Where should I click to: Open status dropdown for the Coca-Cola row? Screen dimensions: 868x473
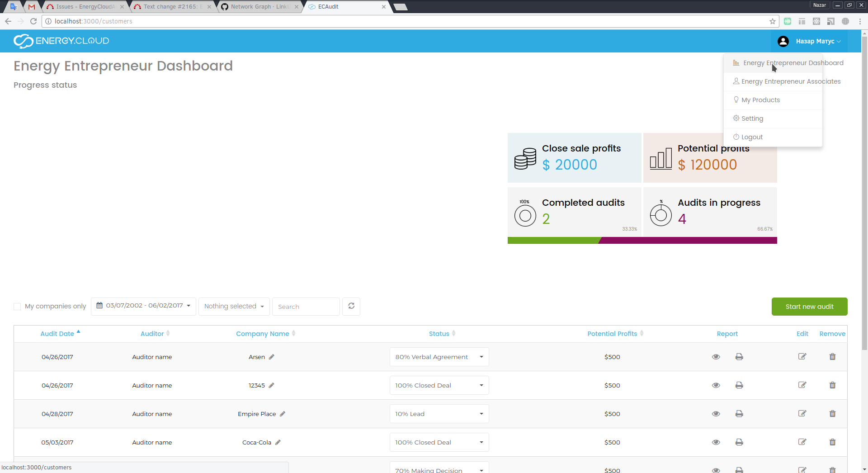click(439, 442)
